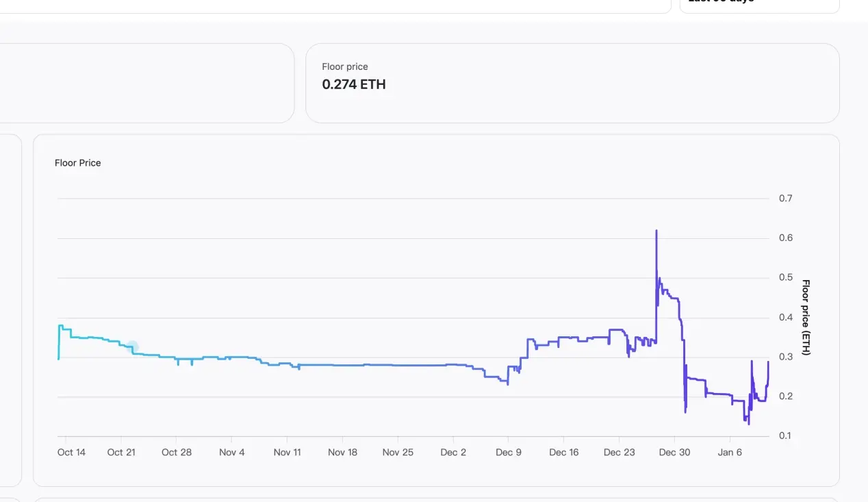This screenshot has width=868, height=502.
Task: Click the rotated Floor price (ETH) axis title
Action: (806, 317)
